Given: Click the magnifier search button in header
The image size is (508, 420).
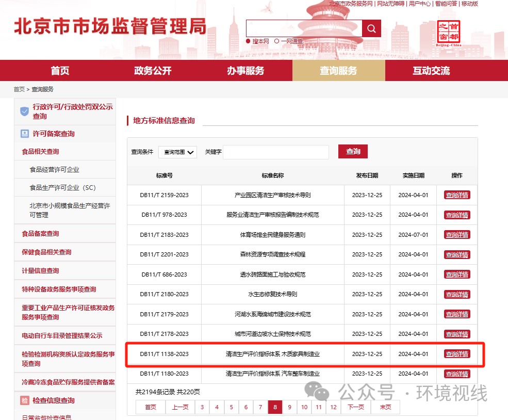Looking at the screenshot, I should coord(371,28).
